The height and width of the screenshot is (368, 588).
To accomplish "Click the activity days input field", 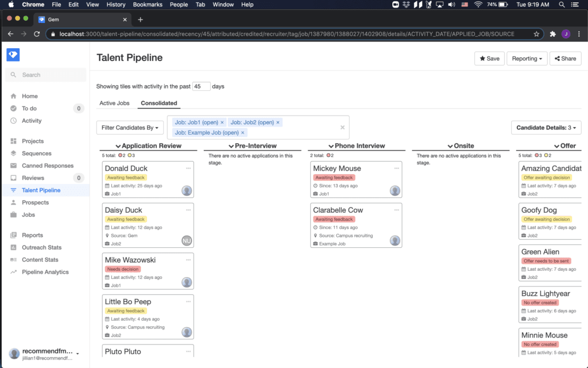I will (x=201, y=86).
